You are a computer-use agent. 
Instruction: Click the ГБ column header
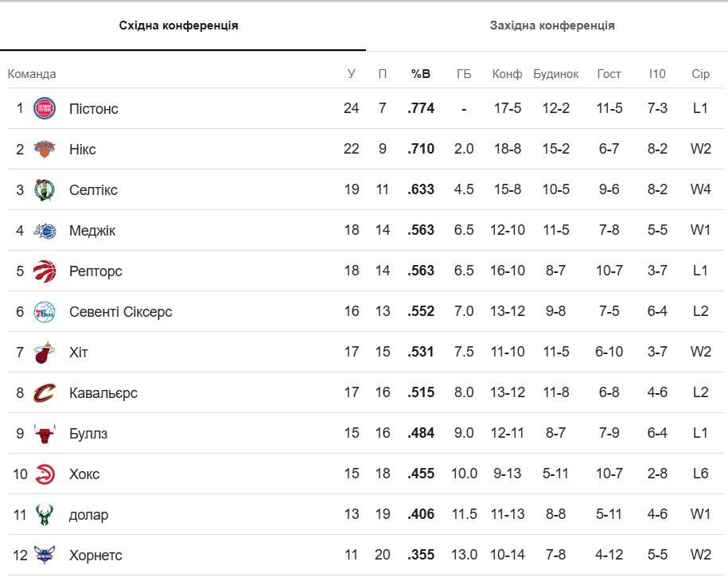click(x=464, y=74)
